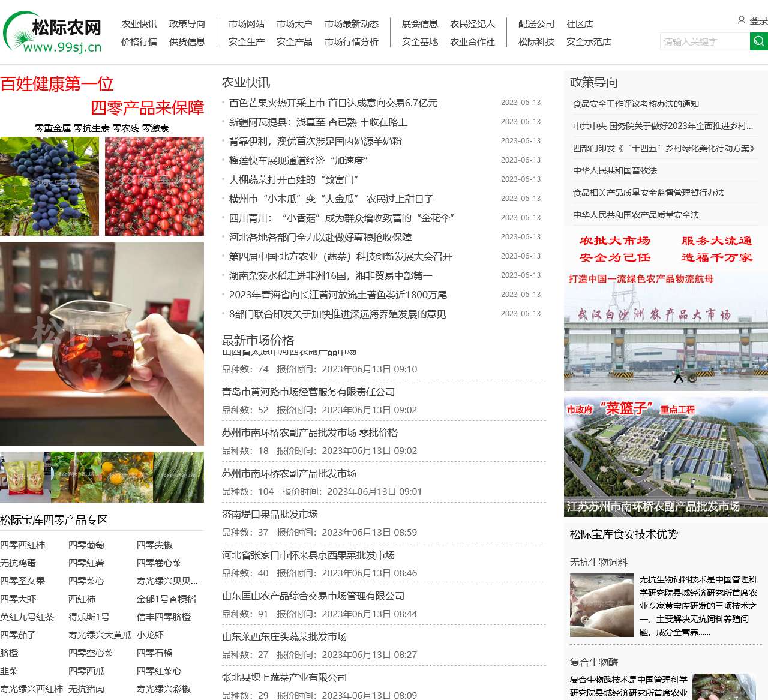Open 英红九号红茶 product link
768x700 pixels.
27,617
